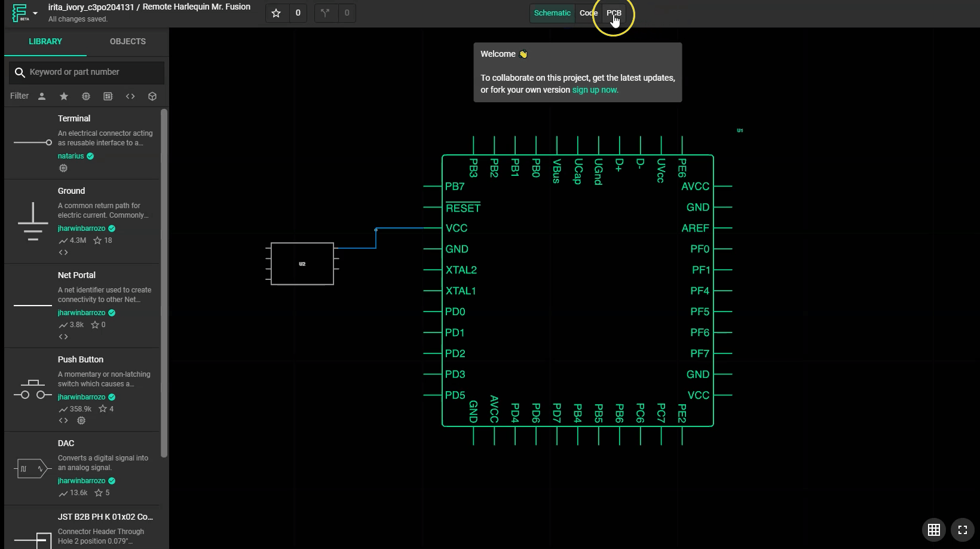Filter library by chip footprint icon
Viewport: 980px width, 549px height.
tap(86, 96)
